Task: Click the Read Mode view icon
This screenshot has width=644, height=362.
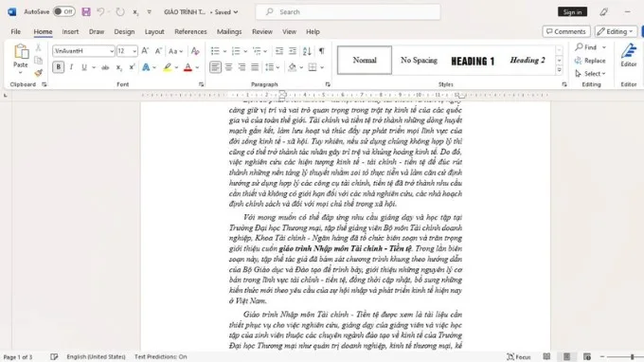Action: pos(546,356)
